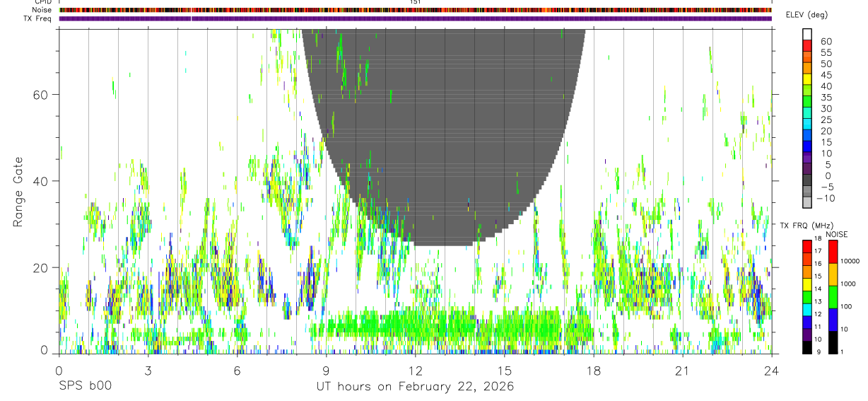Pick the black bottom segment of the TX FRQ bar

(x=807, y=347)
